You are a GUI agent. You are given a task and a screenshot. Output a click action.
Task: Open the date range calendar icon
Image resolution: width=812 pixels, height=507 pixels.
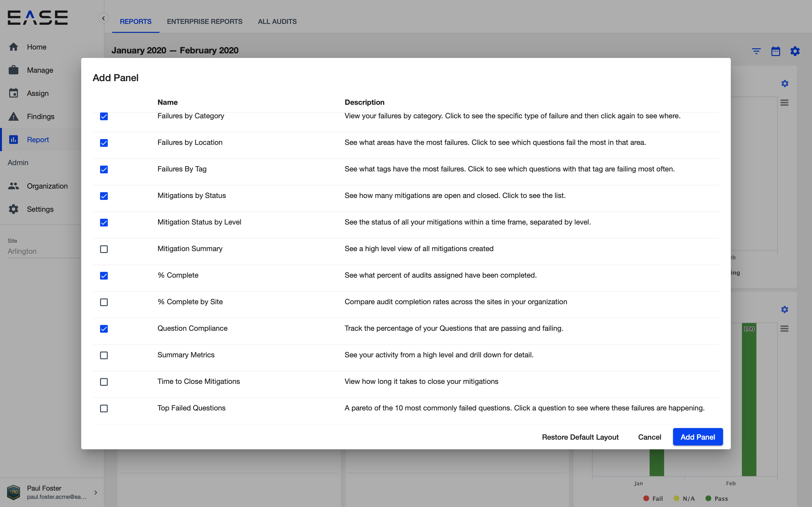776,51
